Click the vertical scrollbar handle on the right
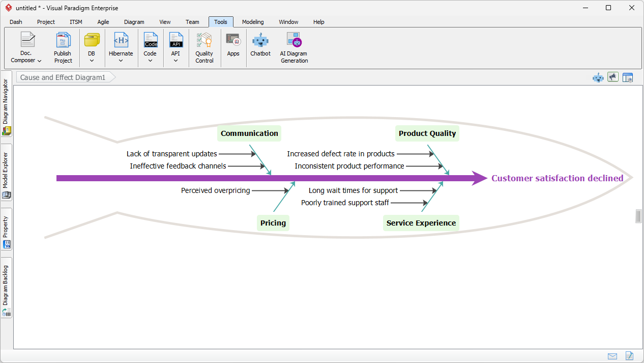 click(638, 216)
